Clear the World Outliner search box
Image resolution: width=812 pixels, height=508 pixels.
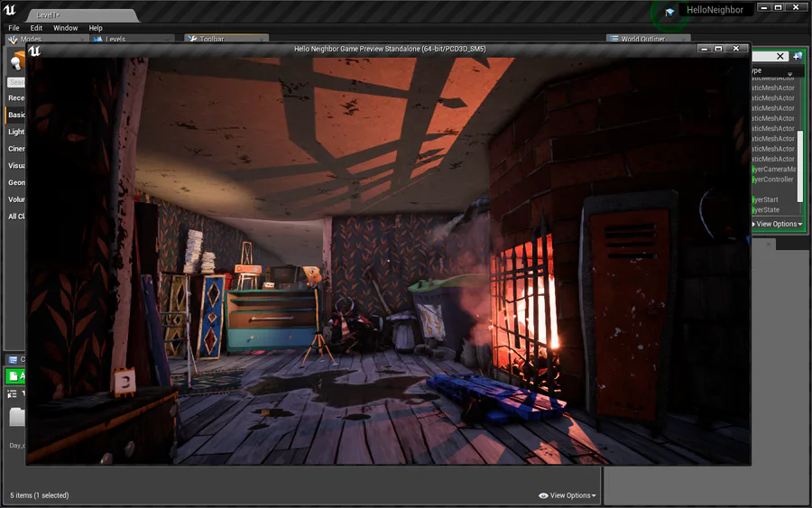780,56
